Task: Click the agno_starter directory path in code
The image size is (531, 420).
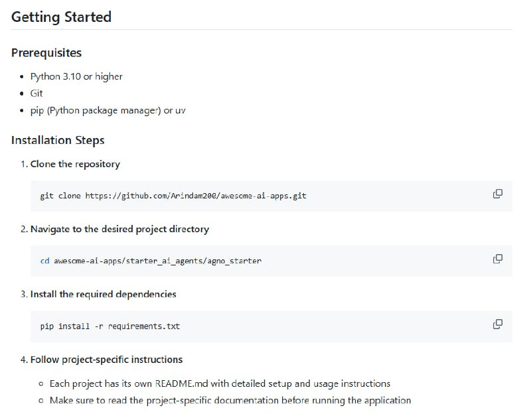Action: pos(157,261)
